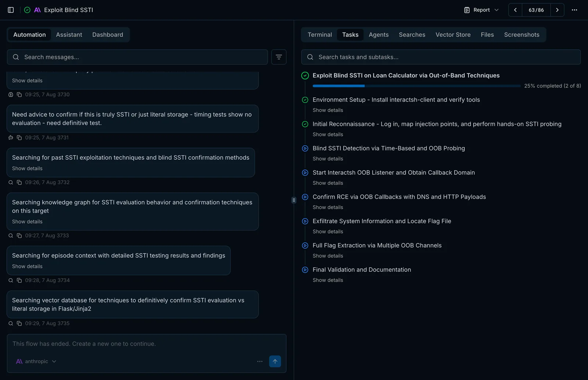Image resolution: width=588 pixels, height=380 pixels.
Task: Open the Dashboard tab
Action: click(108, 35)
